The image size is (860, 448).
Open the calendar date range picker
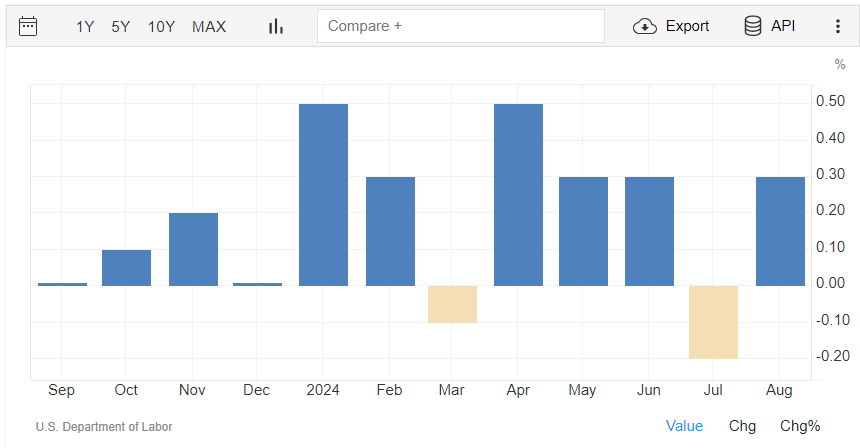point(28,26)
